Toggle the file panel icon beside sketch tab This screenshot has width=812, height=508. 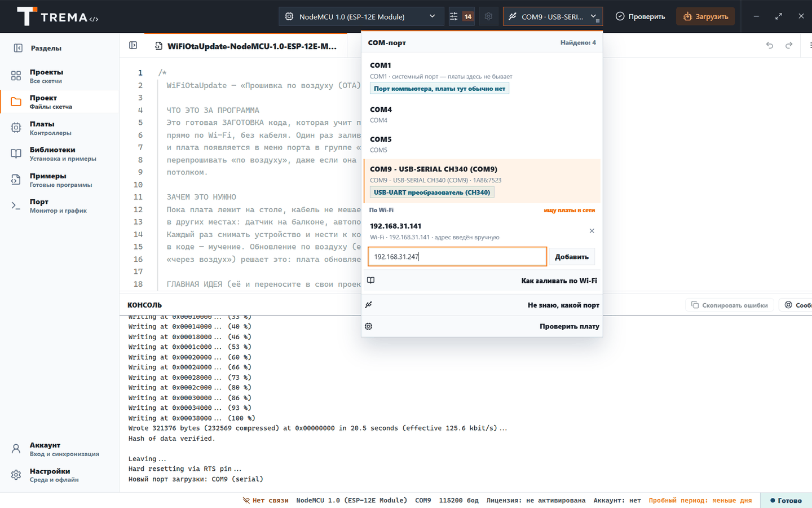coord(133,45)
